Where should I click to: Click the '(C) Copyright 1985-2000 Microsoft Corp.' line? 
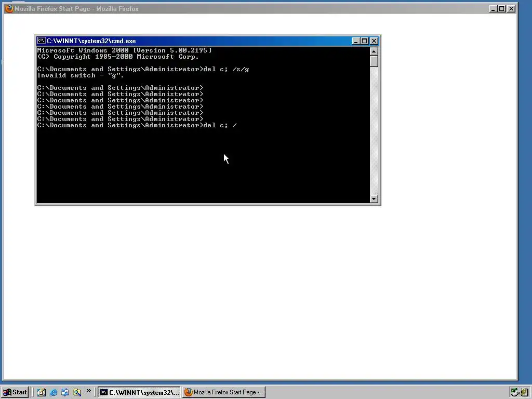pos(118,57)
